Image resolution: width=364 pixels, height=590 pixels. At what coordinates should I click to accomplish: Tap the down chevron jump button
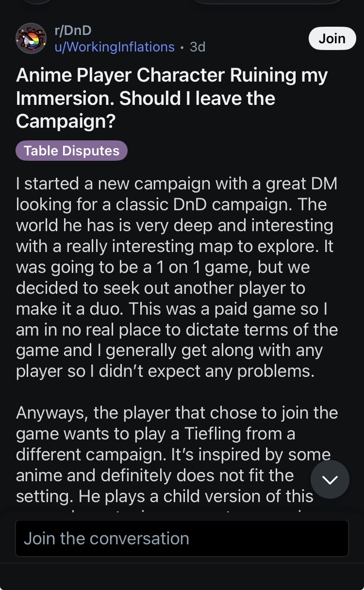point(330,480)
